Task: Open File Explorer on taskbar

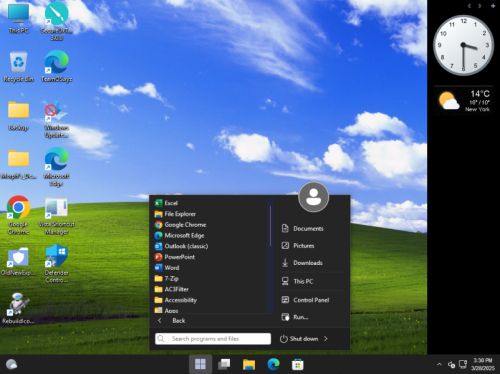Action: tap(249, 364)
